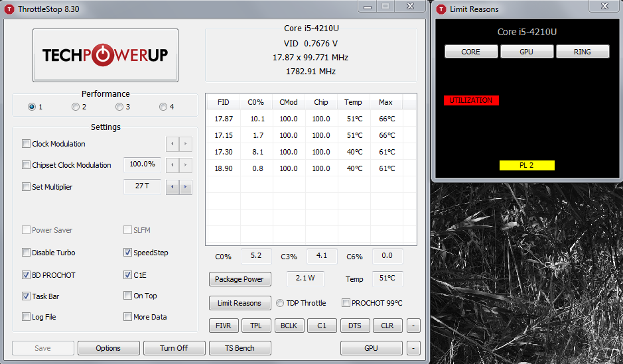
Task: Select the TDP Throttle radio button
Action: (280, 303)
